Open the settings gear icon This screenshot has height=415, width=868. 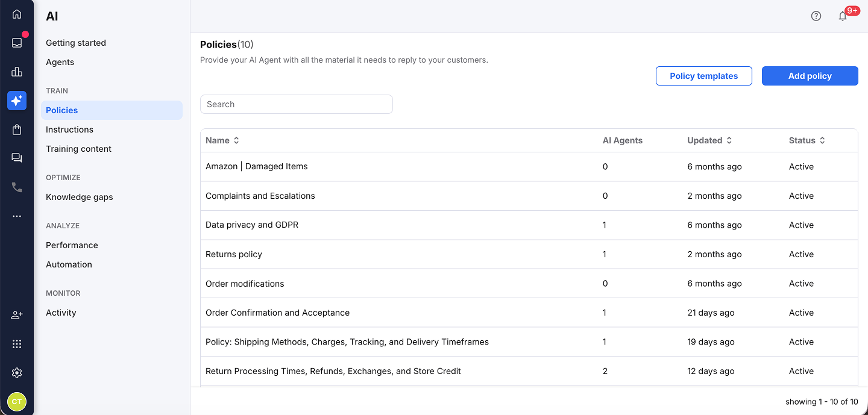(17, 373)
